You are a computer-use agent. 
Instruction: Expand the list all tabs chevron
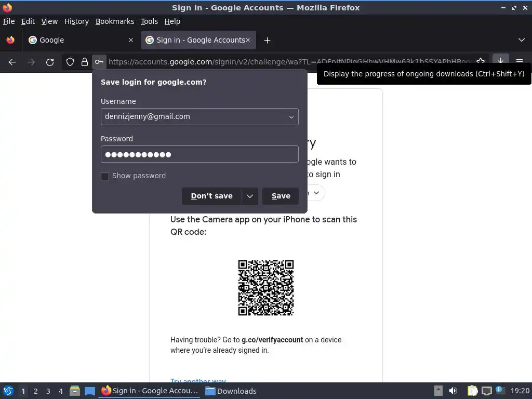522,40
